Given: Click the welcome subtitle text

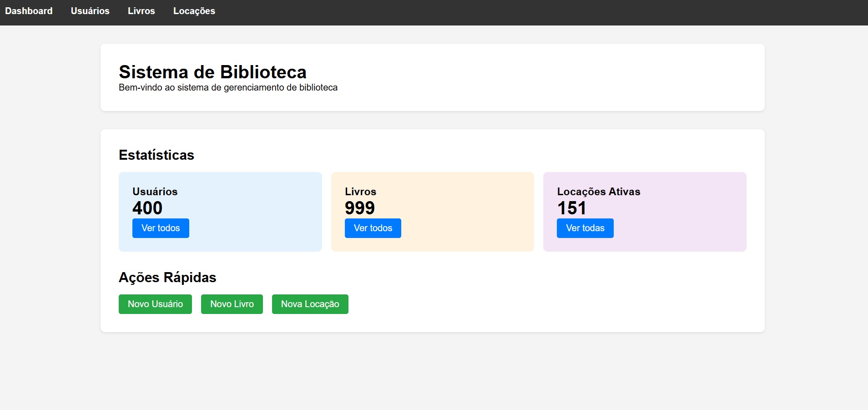Looking at the screenshot, I should point(228,87).
